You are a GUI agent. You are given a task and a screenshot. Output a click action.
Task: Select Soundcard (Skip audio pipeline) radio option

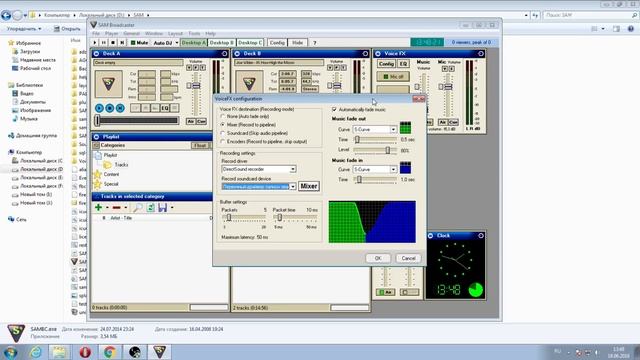click(223, 133)
